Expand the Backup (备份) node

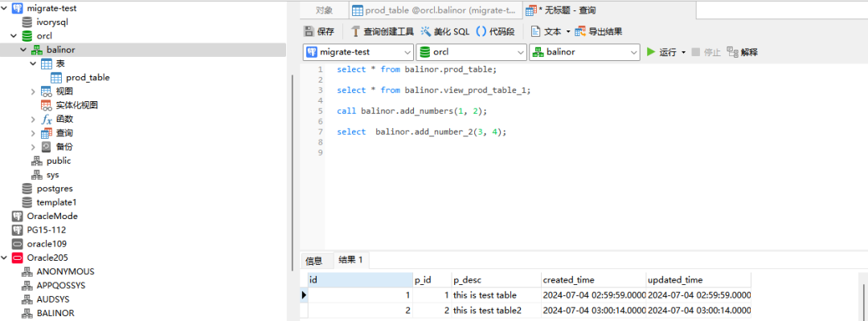click(33, 146)
